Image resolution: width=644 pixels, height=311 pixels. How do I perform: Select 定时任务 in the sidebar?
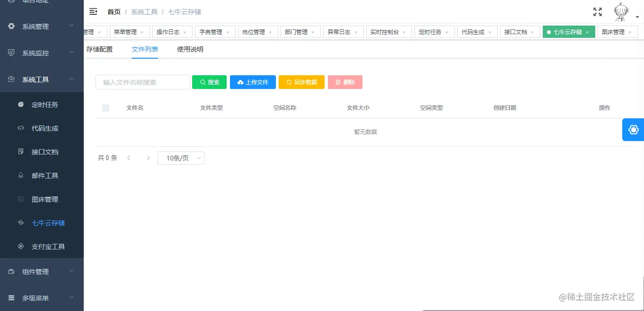pyautogui.click(x=43, y=104)
